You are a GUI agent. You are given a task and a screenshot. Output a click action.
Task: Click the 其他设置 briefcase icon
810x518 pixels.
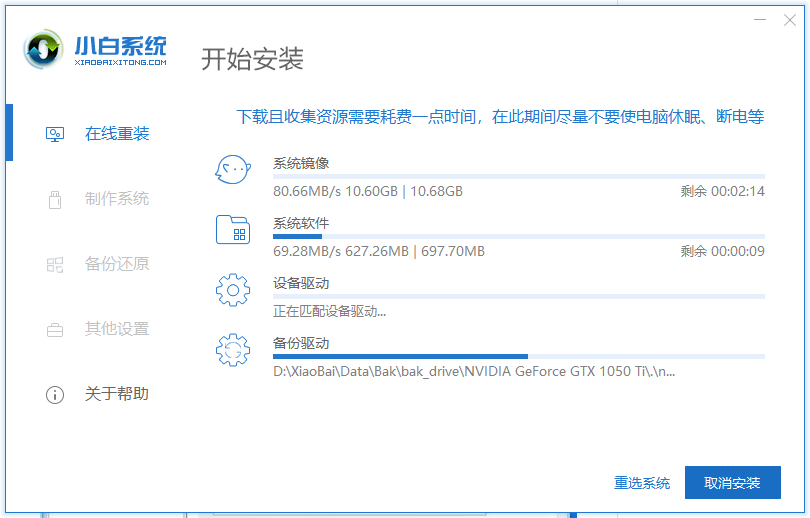[x=55, y=329]
